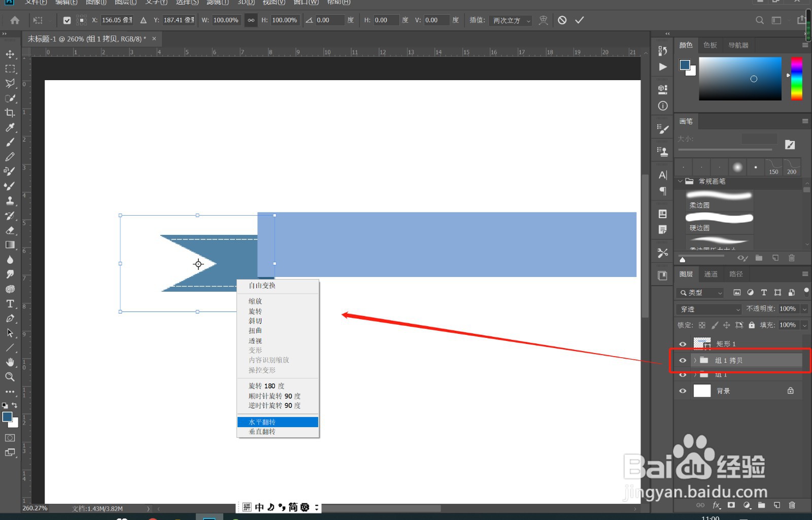Select the Line tool

click(x=10, y=348)
